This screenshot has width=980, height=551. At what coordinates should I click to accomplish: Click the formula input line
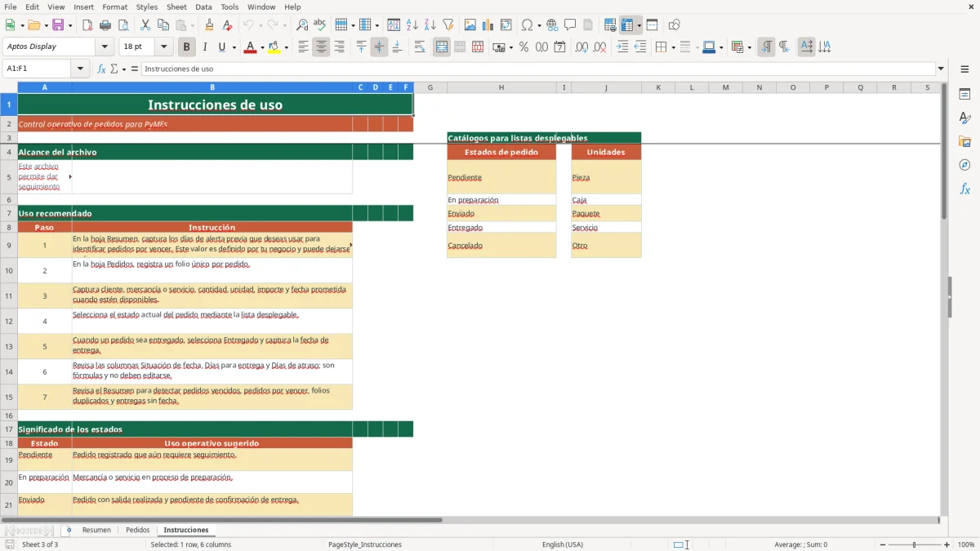pyautogui.click(x=537, y=69)
